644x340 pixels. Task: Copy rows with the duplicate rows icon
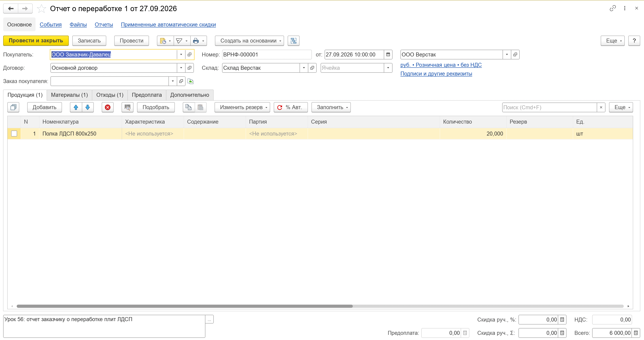tap(13, 107)
